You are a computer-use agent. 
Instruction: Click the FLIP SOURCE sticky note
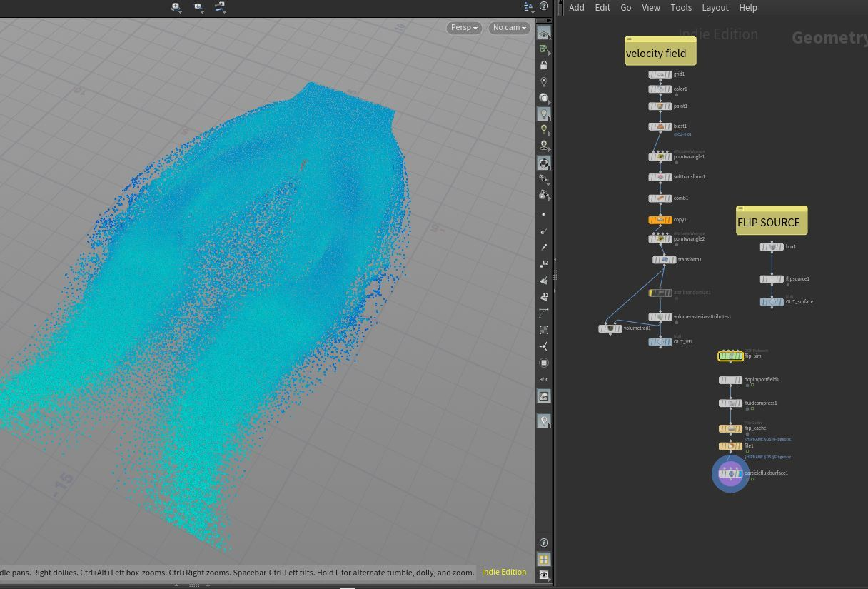771,222
